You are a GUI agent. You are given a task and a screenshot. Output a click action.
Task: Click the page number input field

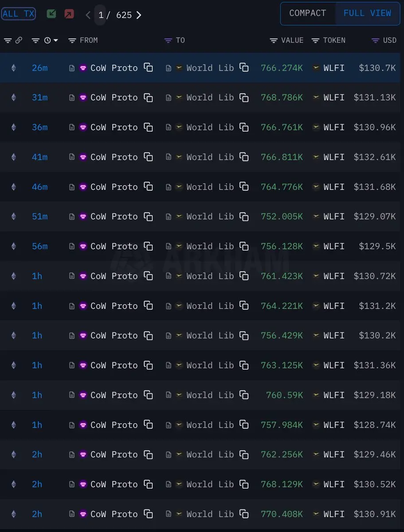tap(101, 15)
